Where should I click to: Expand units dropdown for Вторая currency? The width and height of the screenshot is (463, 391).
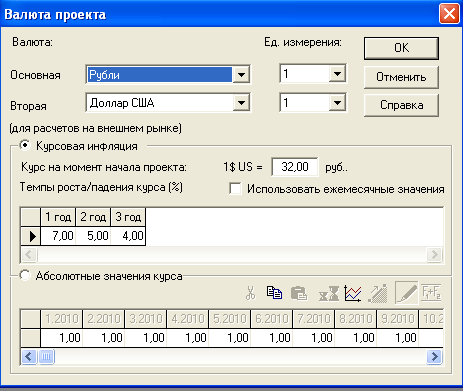coord(337,103)
